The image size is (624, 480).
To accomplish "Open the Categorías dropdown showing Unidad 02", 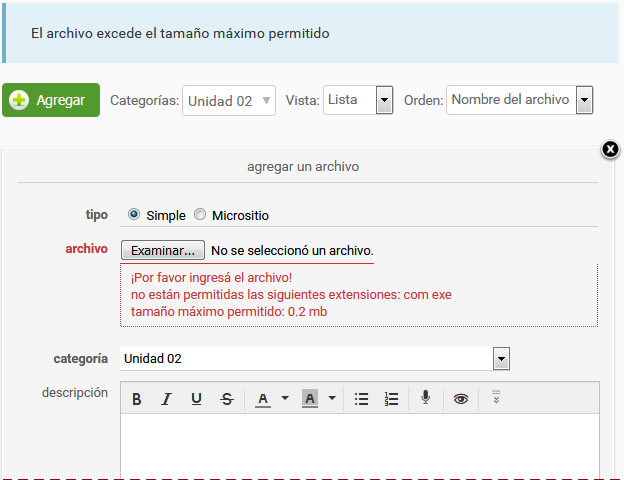I will (229, 101).
